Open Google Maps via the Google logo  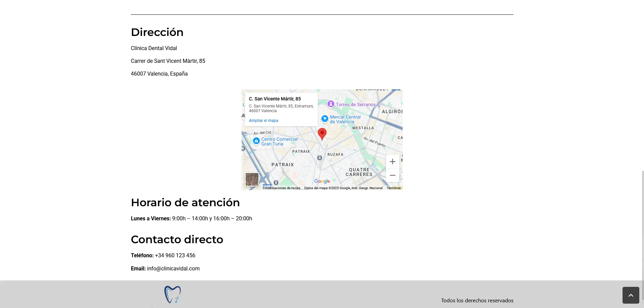322,181
